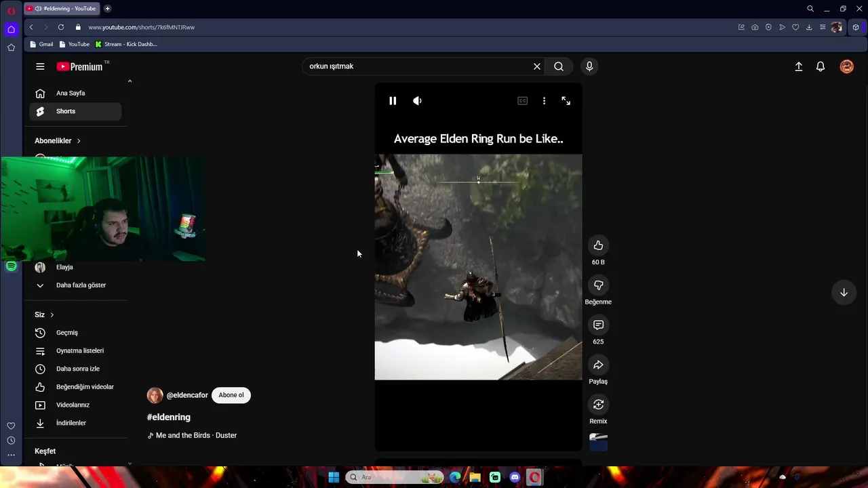Open @eldencafor channel avatar
The width and height of the screenshot is (868, 488).
155,395
